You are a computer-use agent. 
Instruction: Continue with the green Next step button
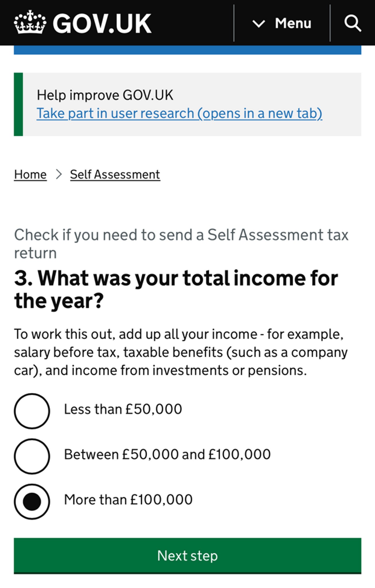coord(187,556)
